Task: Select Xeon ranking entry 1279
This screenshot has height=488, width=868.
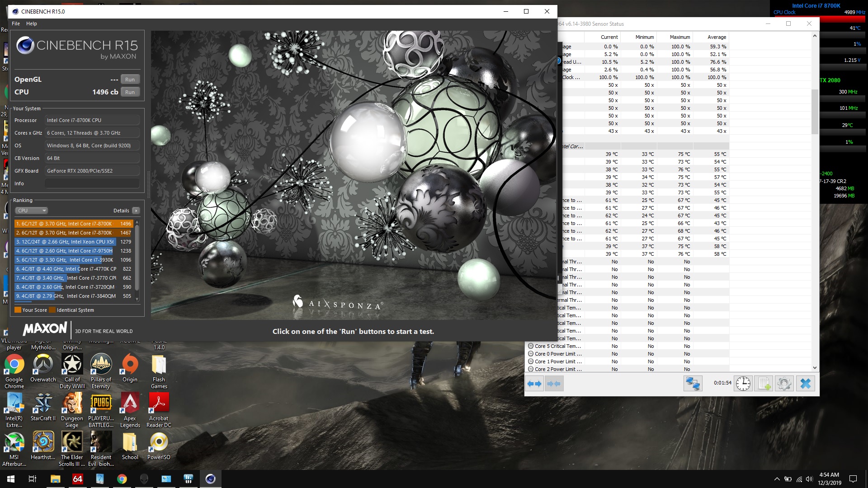Action: 74,242
